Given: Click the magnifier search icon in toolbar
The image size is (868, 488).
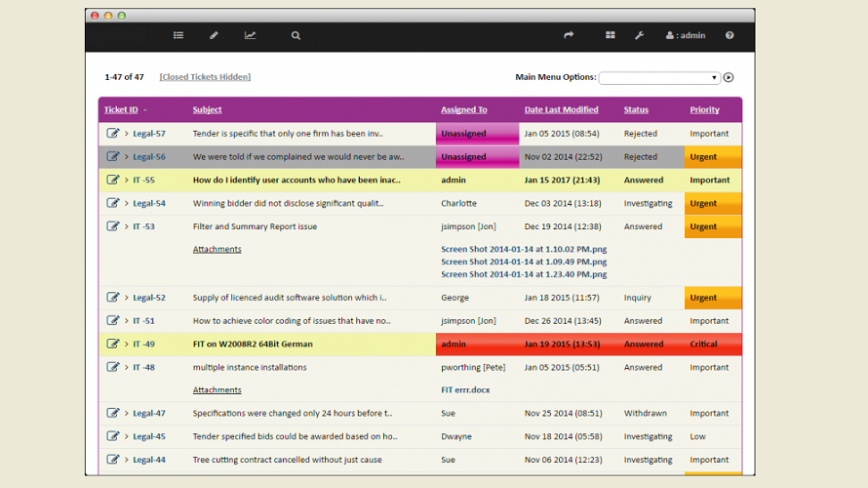Looking at the screenshot, I should click(296, 35).
